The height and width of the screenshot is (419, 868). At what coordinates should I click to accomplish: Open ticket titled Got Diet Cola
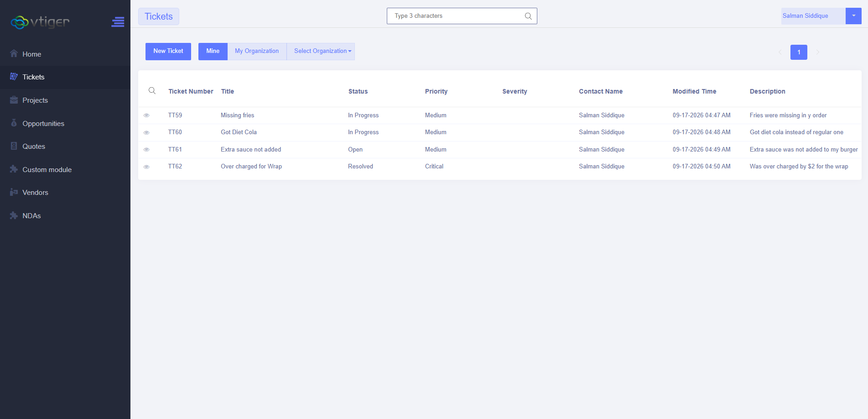tap(239, 132)
